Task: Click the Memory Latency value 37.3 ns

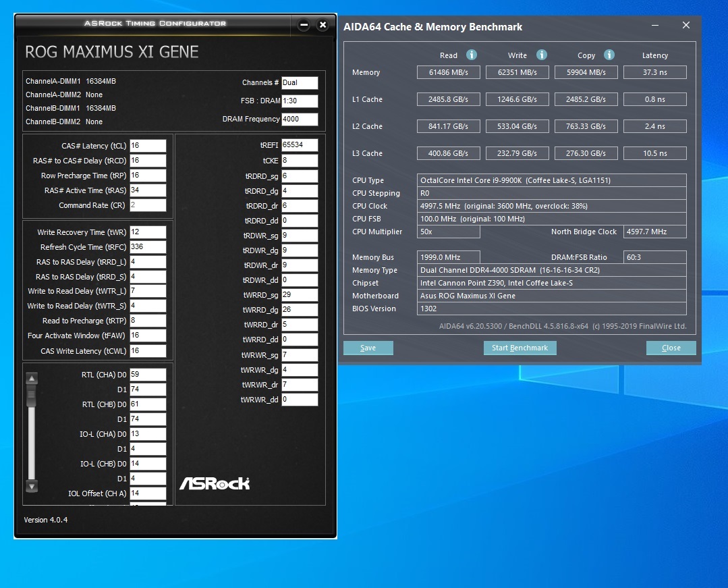Action: pos(655,72)
